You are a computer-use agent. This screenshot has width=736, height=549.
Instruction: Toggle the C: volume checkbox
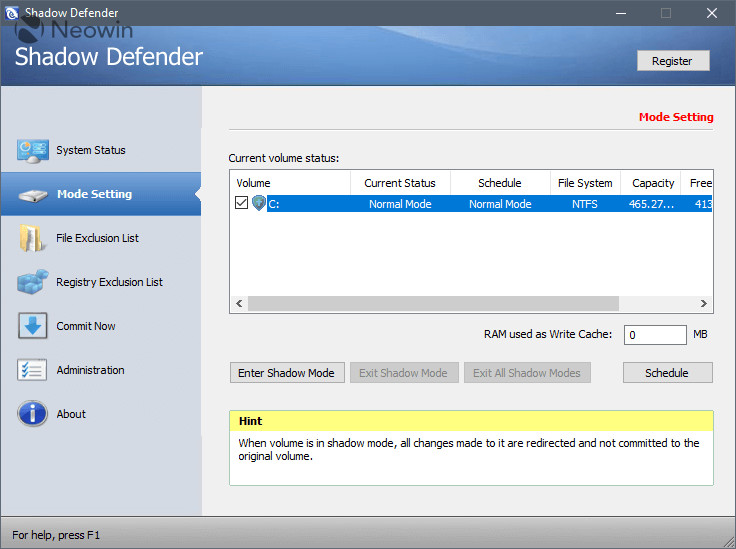[241, 203]
